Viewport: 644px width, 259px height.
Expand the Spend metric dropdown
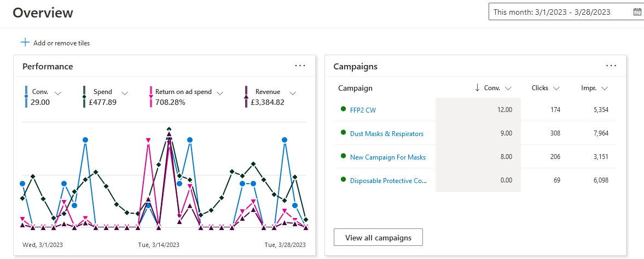tap(125, 93)
